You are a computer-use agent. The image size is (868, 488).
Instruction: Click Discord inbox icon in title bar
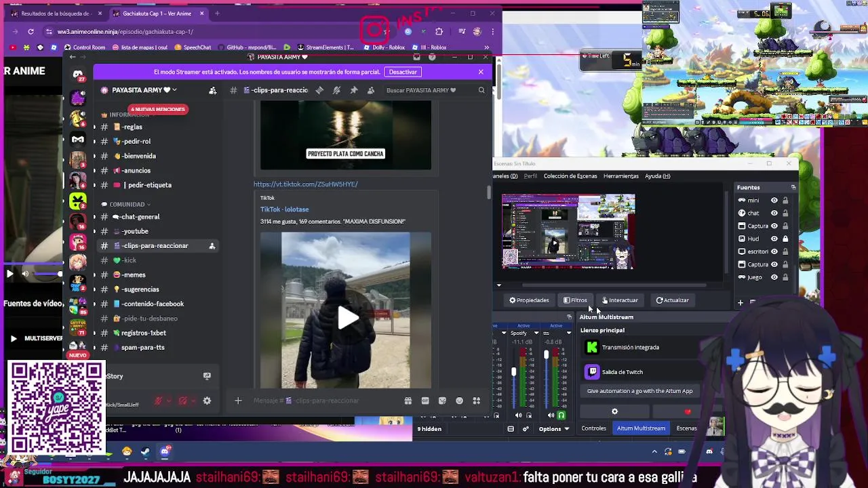[416, 57]
